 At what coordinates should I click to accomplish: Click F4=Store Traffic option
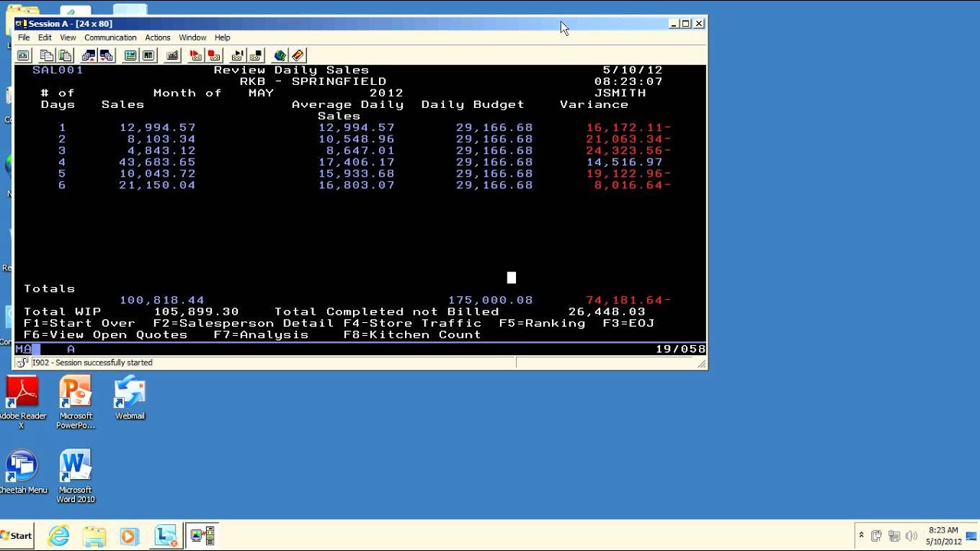pyautogui.click(x=413, y=323)
